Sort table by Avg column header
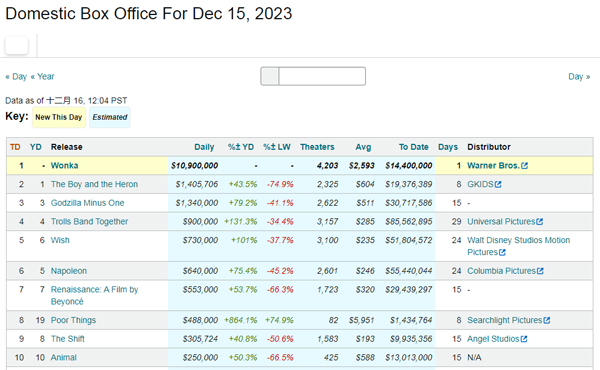This screenshot has height=370, width=600. [363, 147]
